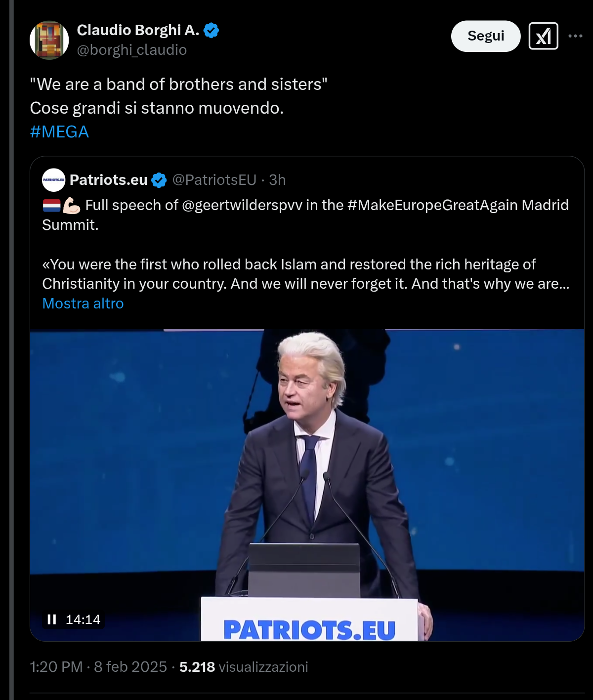Click the 3h timestamp on the quoted tweet
The image size is (593, 700).
(x=278, y=180)
